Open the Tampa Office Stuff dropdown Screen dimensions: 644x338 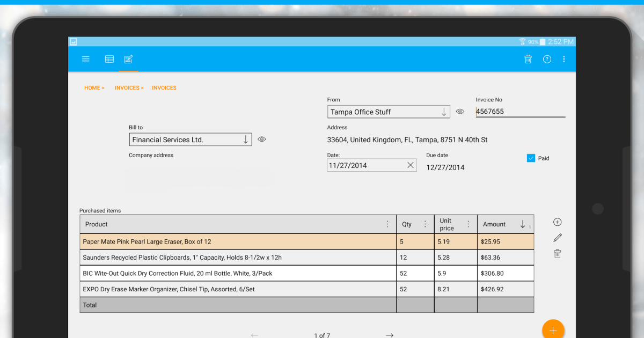point(443,112)
